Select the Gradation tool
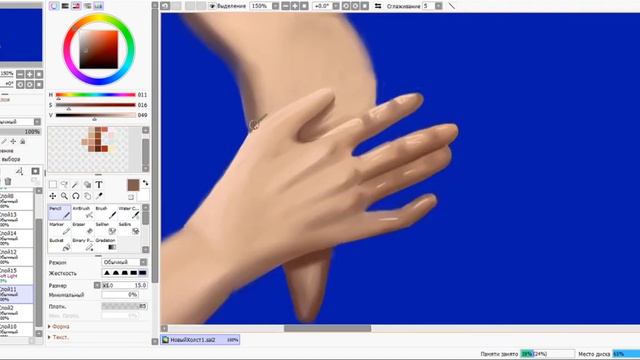Image resolution: width=640 pixels, height=360 pixels. (x=106, y=244)
